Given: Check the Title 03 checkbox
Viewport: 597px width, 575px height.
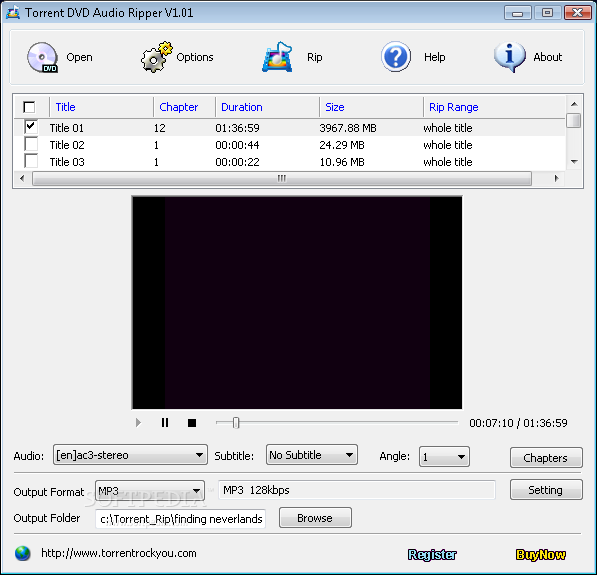Looking at the screenshot, I should pos(31,161).
